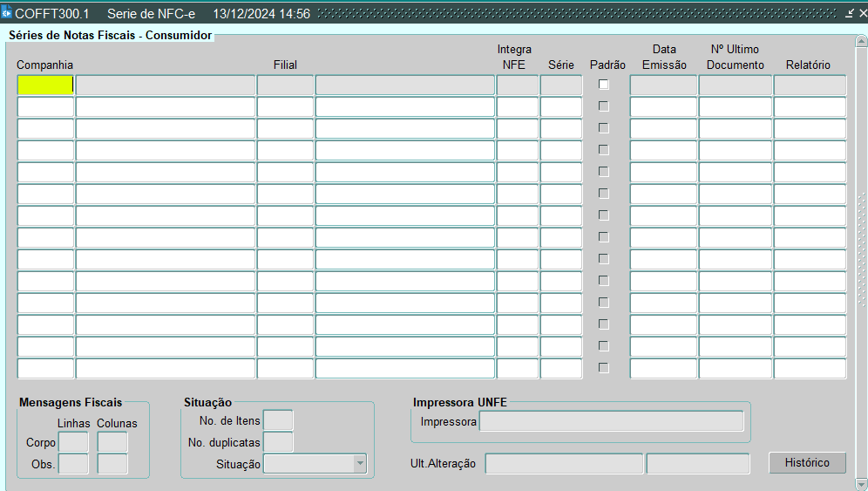Click the Obs. Colunas field
The width and height of the screenshot is (868, 491).
coord(112,464)
